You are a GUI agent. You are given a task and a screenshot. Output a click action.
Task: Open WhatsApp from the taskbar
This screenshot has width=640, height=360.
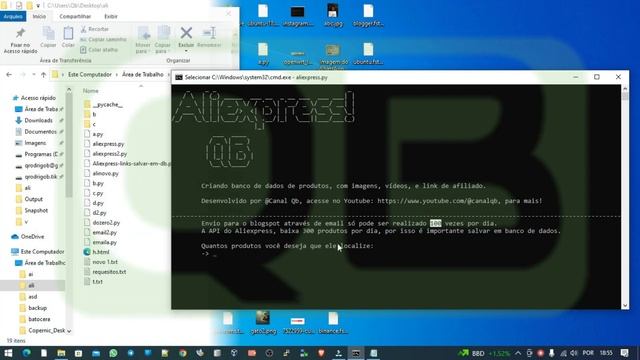click(x=113, y=353)
